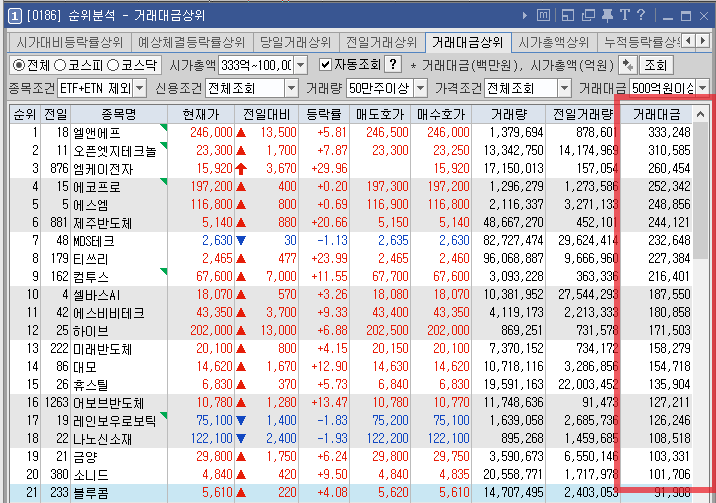
Task: Select stock 오픈엣지테크놀 row
Action: click(x=351, y=151)
